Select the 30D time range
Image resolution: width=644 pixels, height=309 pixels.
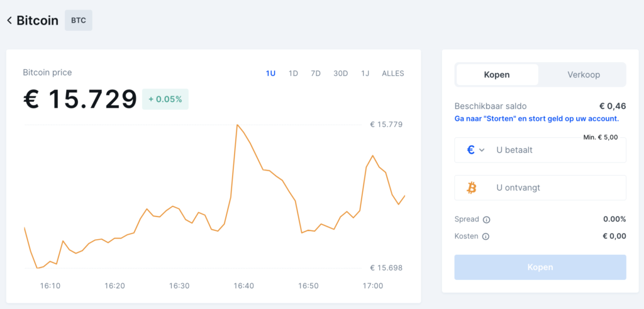tap(340, 74)
